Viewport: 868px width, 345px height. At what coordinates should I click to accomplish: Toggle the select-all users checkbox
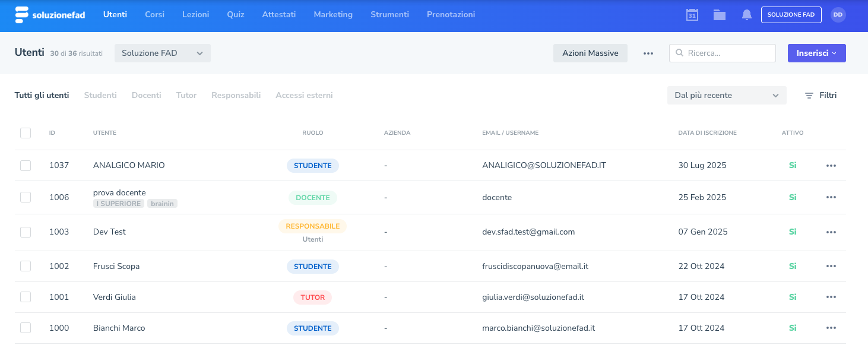[26, 133]
